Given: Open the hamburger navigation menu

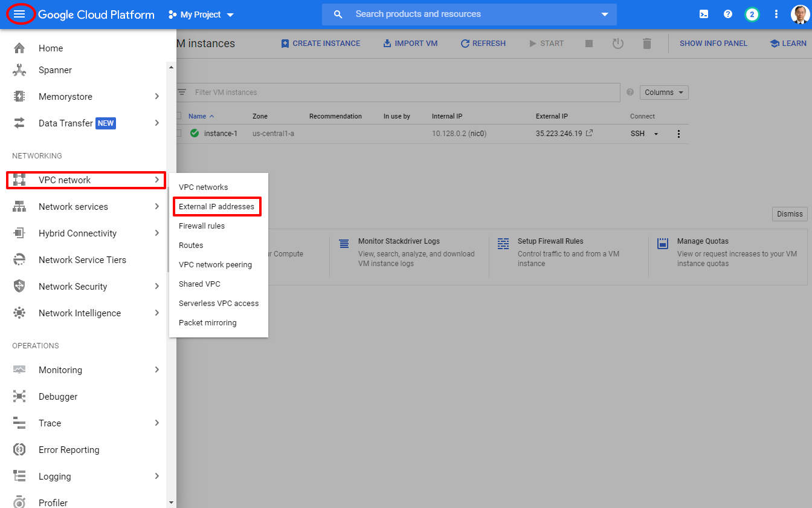Looking at the screenshot, I should [x=19, y=14].
